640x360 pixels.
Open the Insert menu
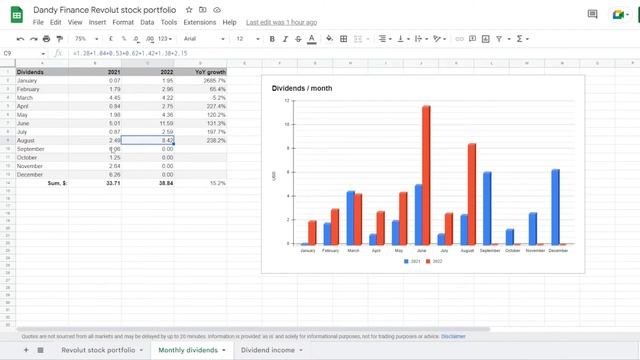coord(97,22)
